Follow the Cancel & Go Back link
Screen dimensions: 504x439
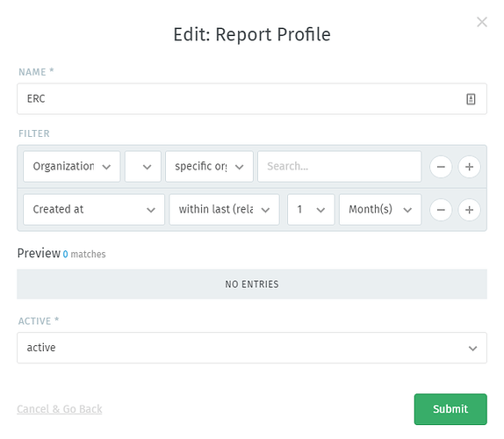(x=60, y=409)
